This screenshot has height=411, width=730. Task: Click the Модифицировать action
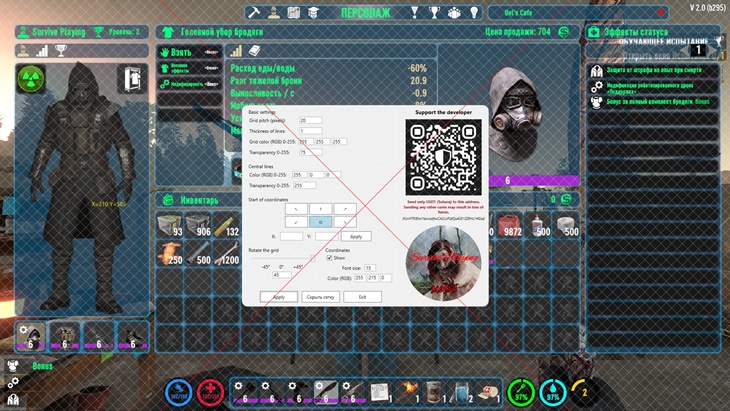(189, 84)
